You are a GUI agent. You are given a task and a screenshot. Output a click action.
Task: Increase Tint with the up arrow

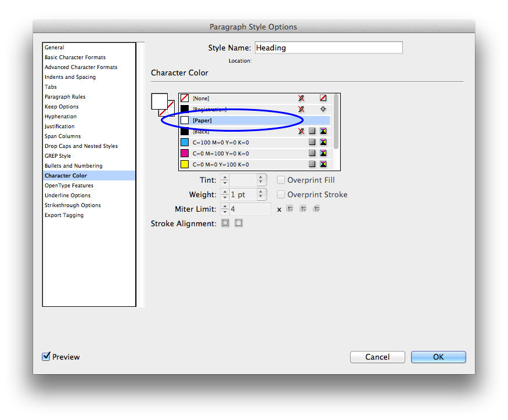pyautogui.click(x=225, y=177)
